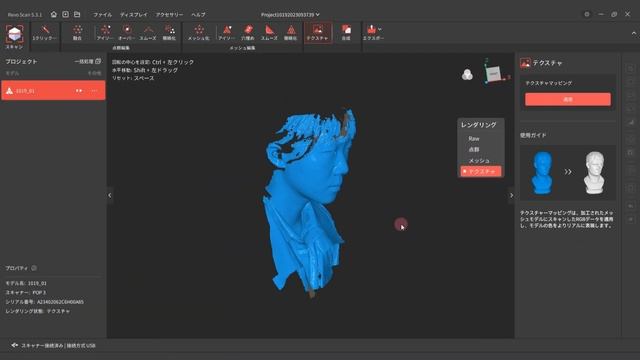Create new project with plus icon
Image resolution: width=640 pixels, height=360 pixels.
65,14
